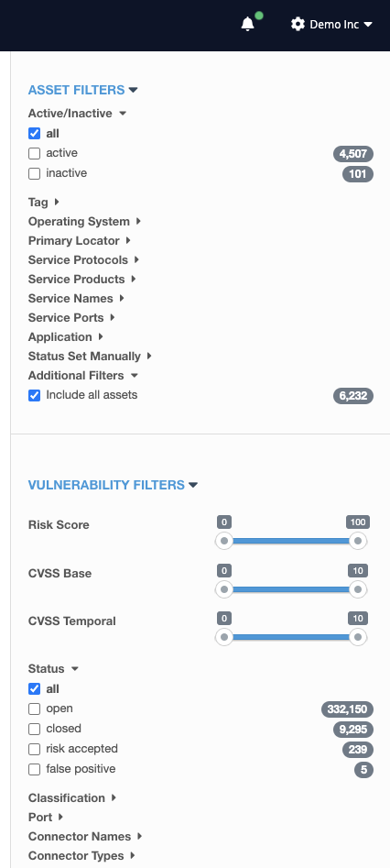Screen dimensions: 390x868
Task: Collapse the Additional Filters group
Action: [83, 375]
